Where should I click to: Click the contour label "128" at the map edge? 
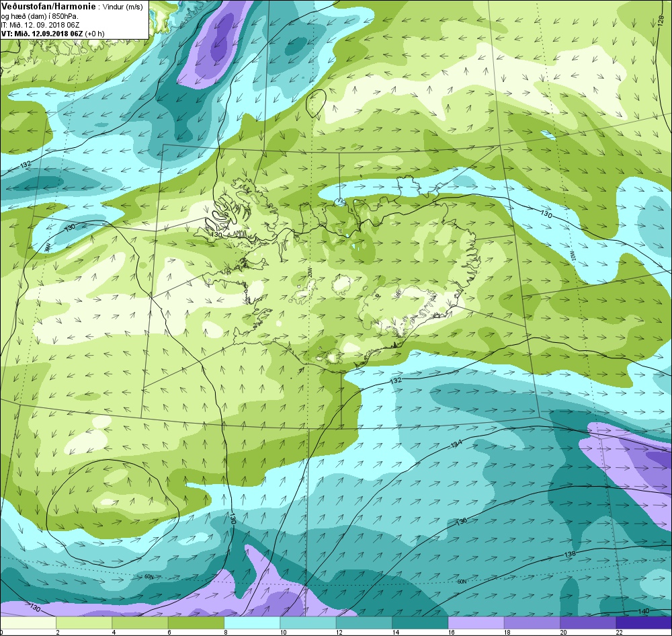click(660, 22)
